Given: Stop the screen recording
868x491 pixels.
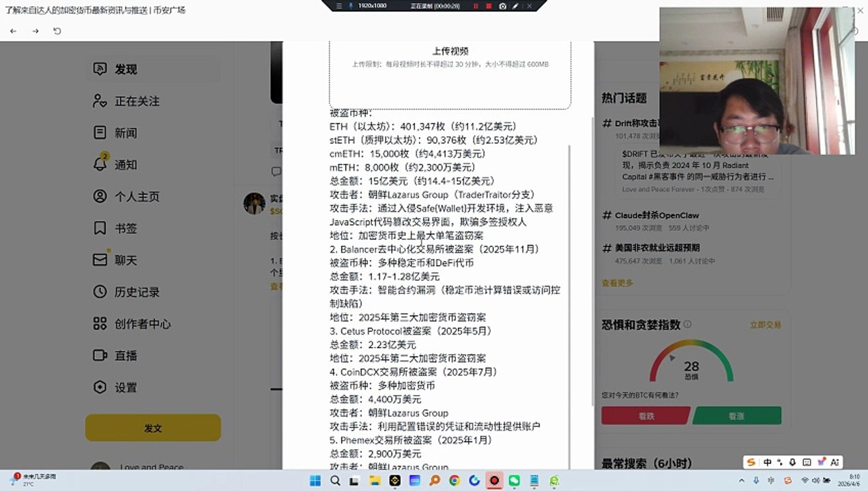Looking at the screenshot, I should pos(489,5).
